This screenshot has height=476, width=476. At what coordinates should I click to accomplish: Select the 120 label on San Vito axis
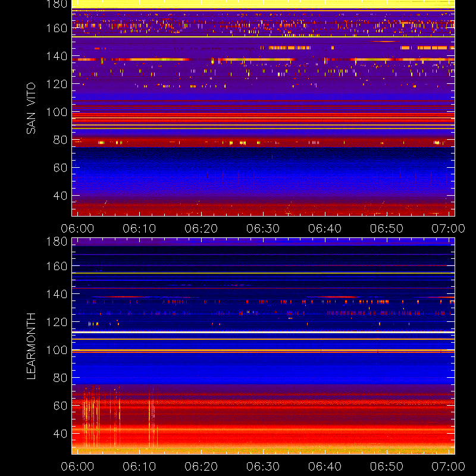tap(57, 84)
